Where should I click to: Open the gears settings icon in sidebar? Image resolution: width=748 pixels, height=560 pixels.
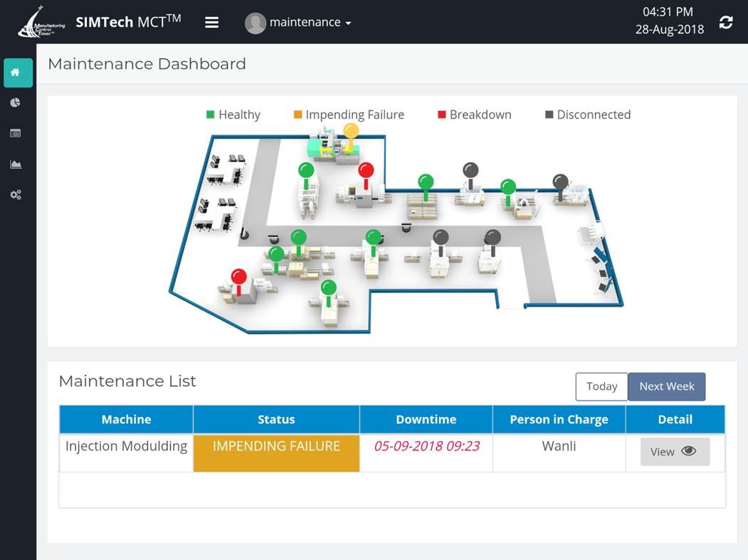16,194
